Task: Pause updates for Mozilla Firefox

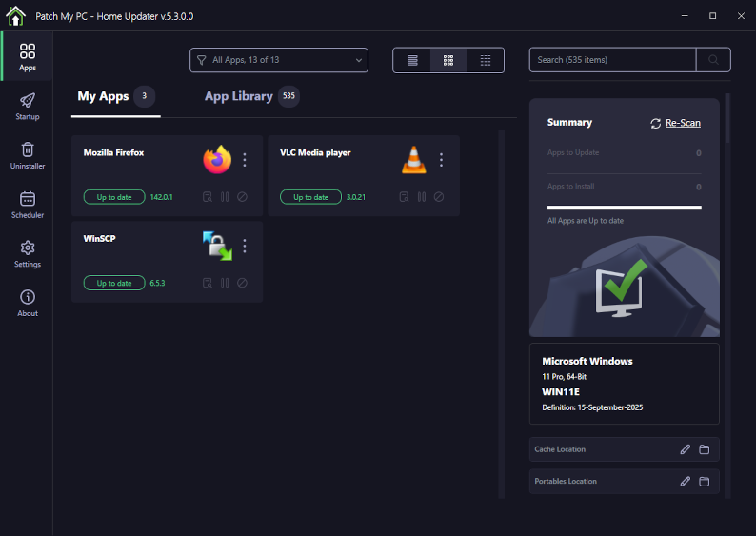Action: (225, 197)
